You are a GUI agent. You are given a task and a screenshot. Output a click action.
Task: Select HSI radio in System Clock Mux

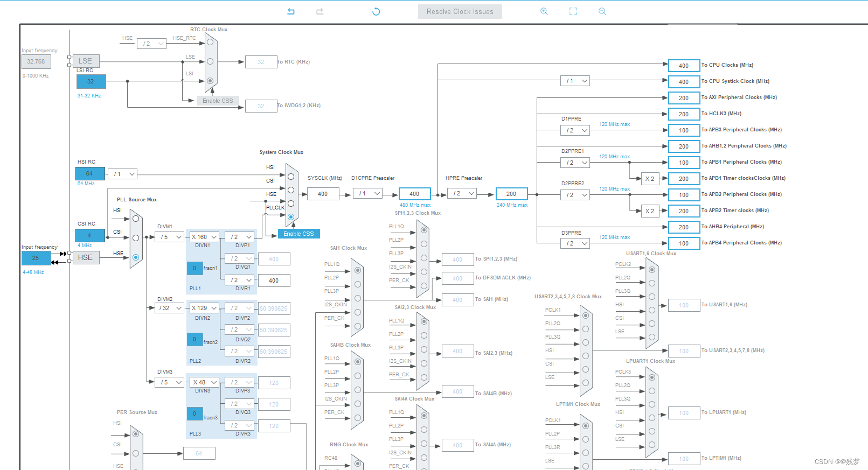click(x=291, y=177)
